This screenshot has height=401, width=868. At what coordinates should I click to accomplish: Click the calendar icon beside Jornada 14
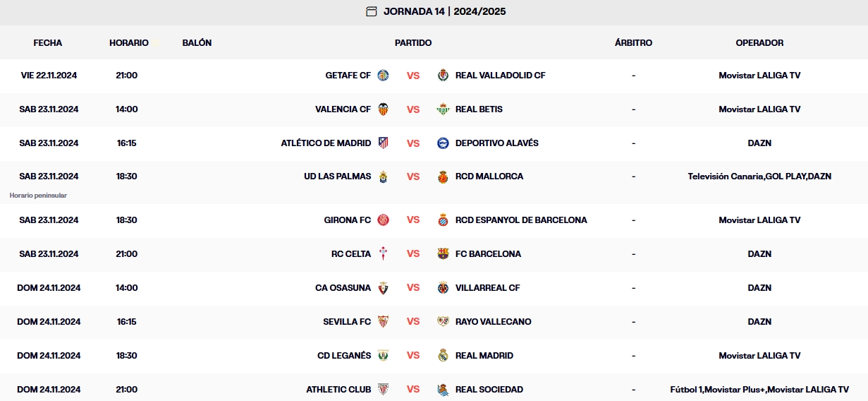point(372,11)
